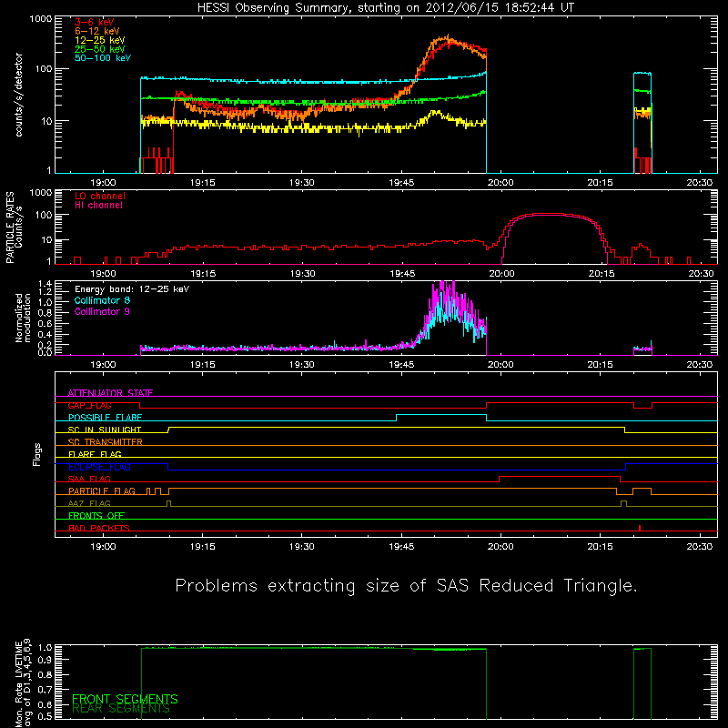Select the cyan 50-100 keV legend label
This screenshot has height=728, width=728.
tap(102, 57)
